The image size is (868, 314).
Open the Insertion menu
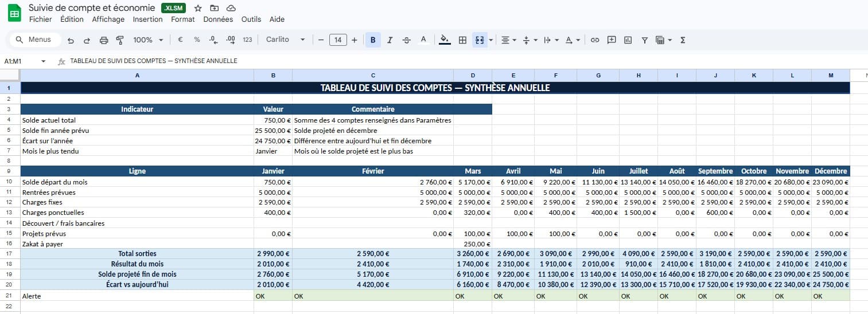tap(147, 19)
